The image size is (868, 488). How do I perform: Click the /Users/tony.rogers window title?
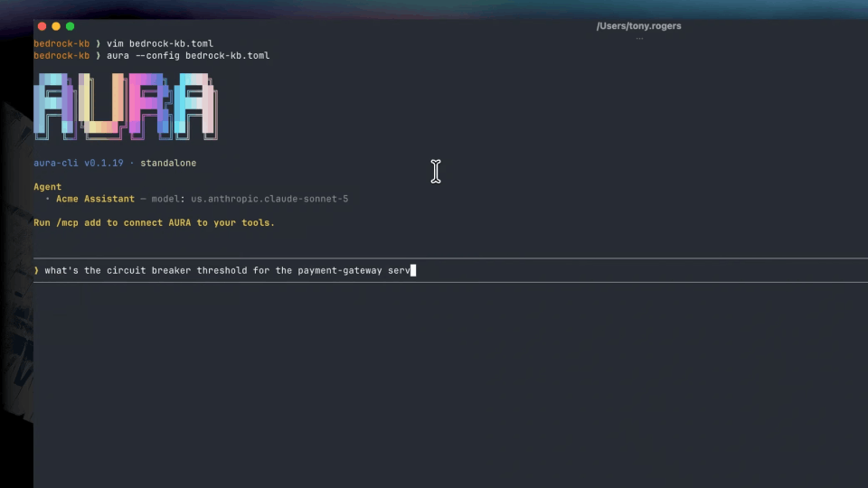point(639,26)
